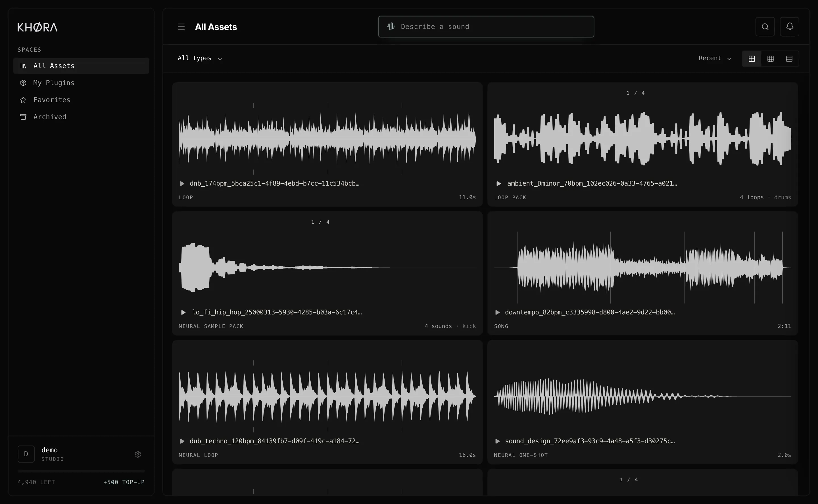Switch to list view
Viewport: 818px width, 504px height.
click(x=789, y=59)
